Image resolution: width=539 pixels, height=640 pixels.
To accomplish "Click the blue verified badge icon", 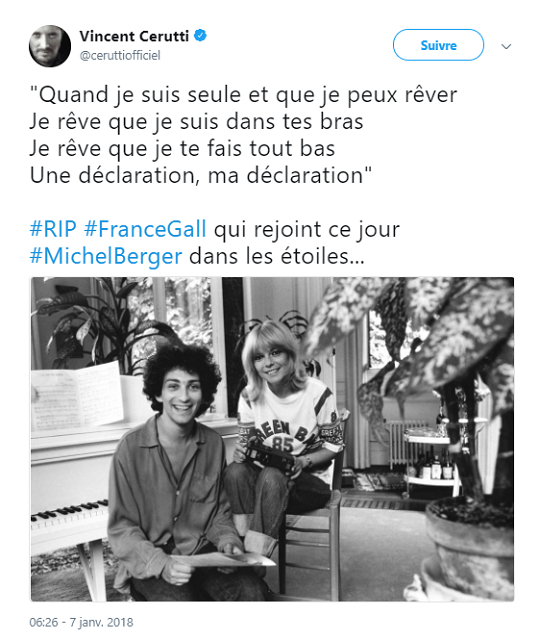I will point(200,36).
